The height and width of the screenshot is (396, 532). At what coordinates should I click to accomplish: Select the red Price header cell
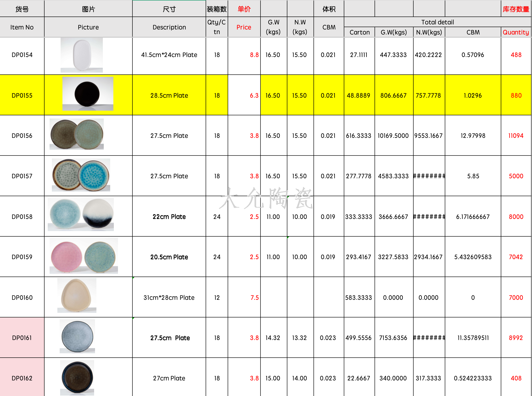pos(244,27)
